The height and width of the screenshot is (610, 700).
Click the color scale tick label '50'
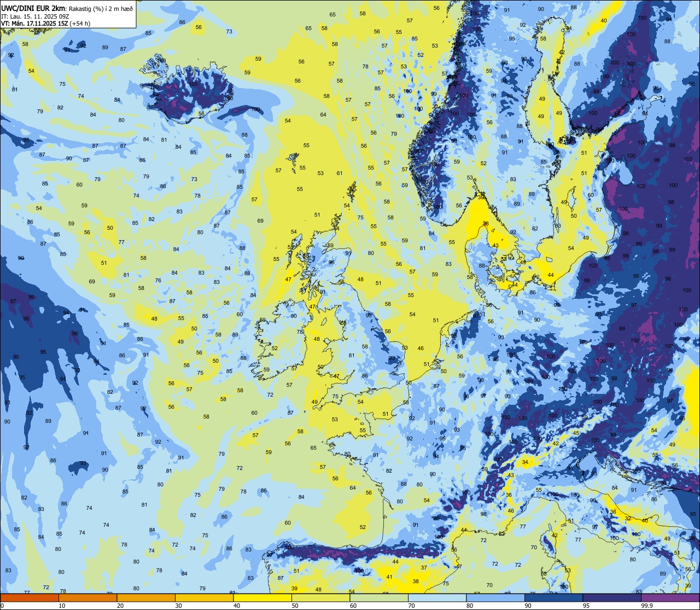295,606
